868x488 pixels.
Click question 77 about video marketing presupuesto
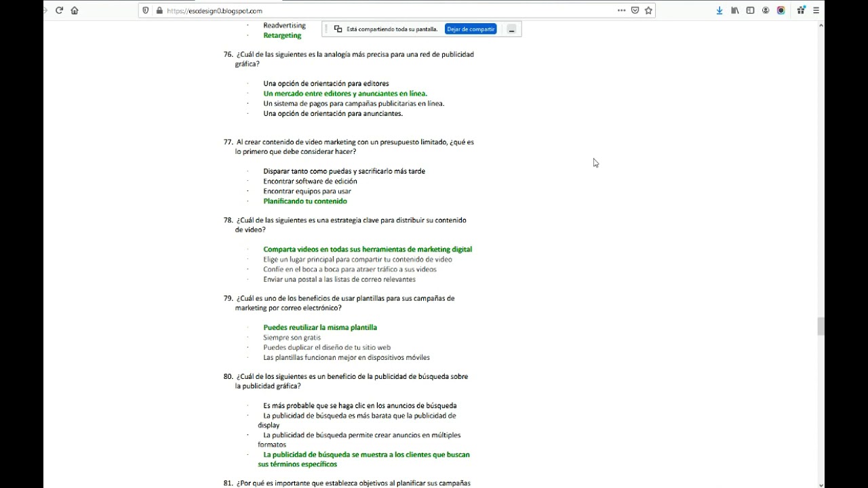(x=349, y=147)
